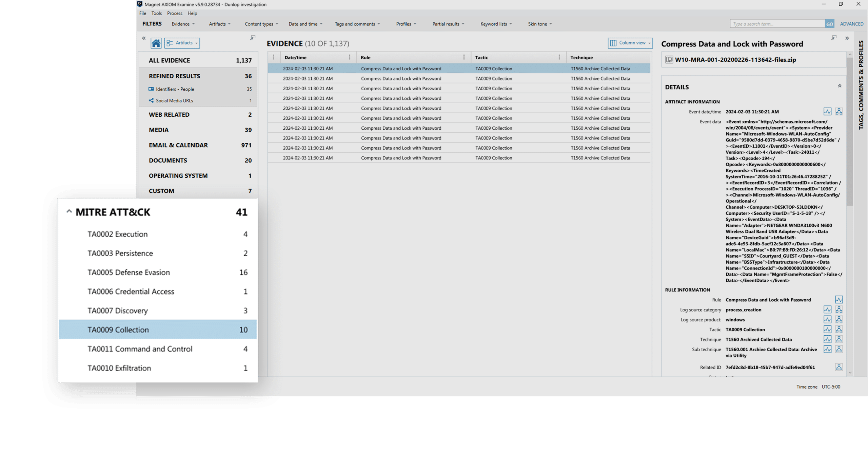
Task: Select REFINED RESULTS category
Action: (x=198, y=76)
